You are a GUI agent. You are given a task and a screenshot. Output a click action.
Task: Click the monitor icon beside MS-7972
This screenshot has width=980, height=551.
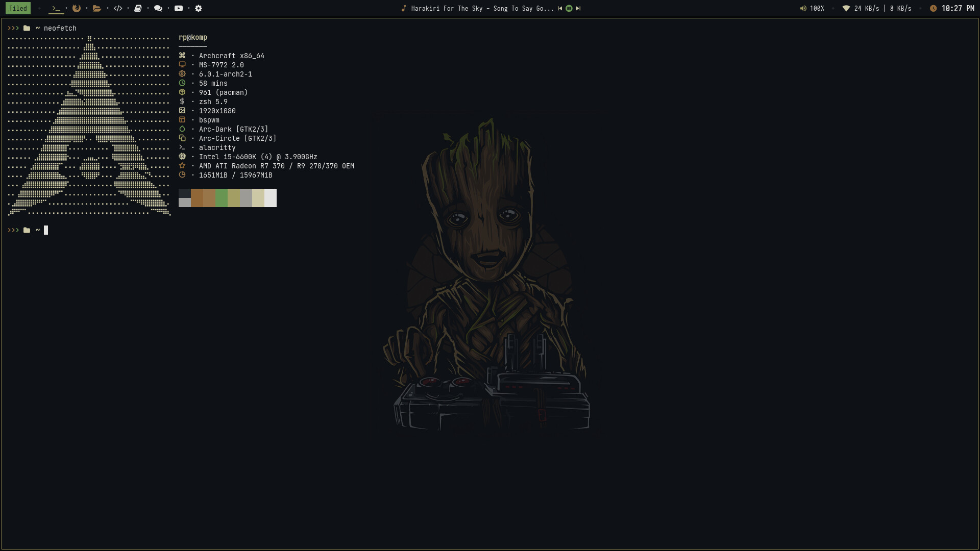[x=182, y=65]
